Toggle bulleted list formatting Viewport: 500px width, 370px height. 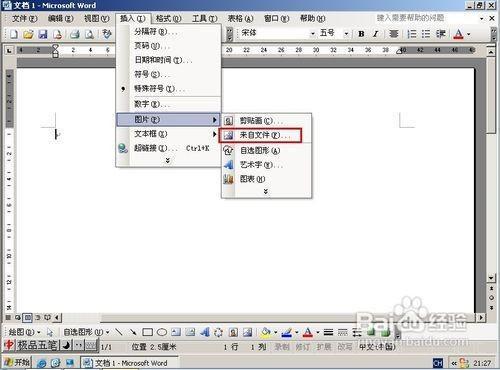[x=426, y=34]
